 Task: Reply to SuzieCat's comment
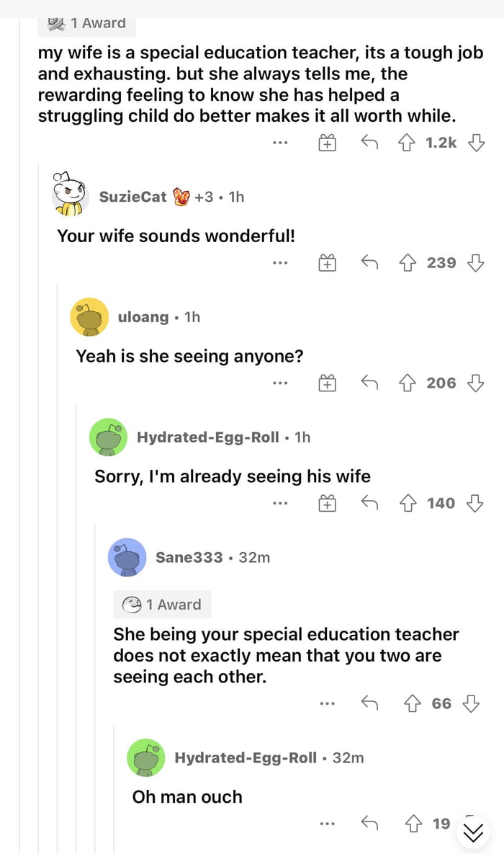coord(369,263)
